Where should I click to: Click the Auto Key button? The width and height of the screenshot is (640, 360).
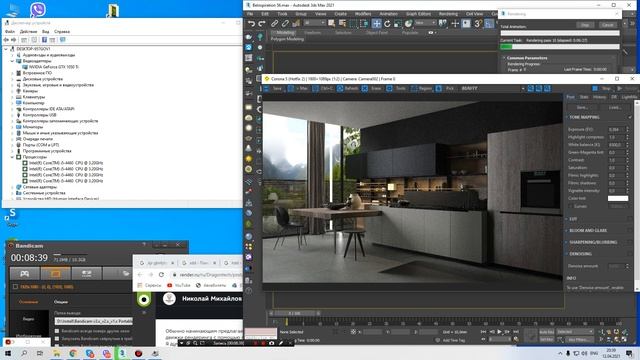coord(547,332)
